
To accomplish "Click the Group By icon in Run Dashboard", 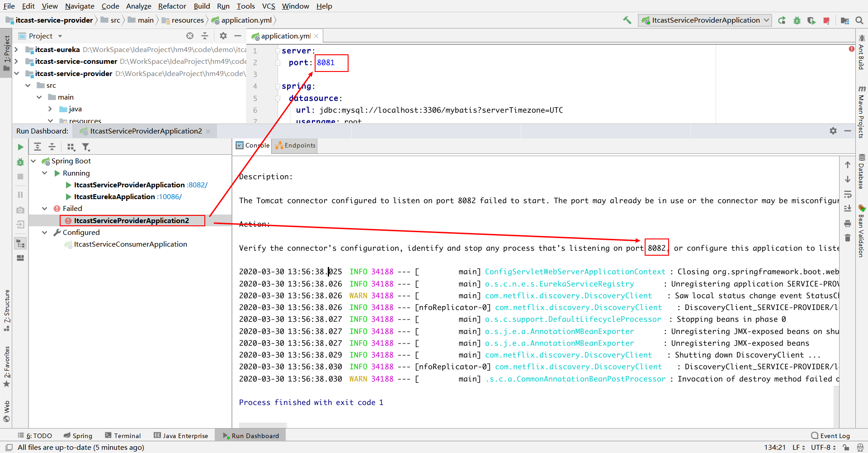I will point(71,147).
